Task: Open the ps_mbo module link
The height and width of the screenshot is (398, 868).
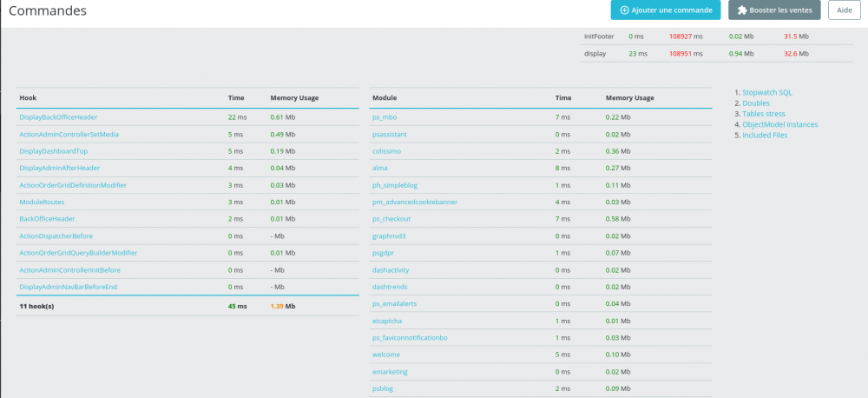Action: 385,117
